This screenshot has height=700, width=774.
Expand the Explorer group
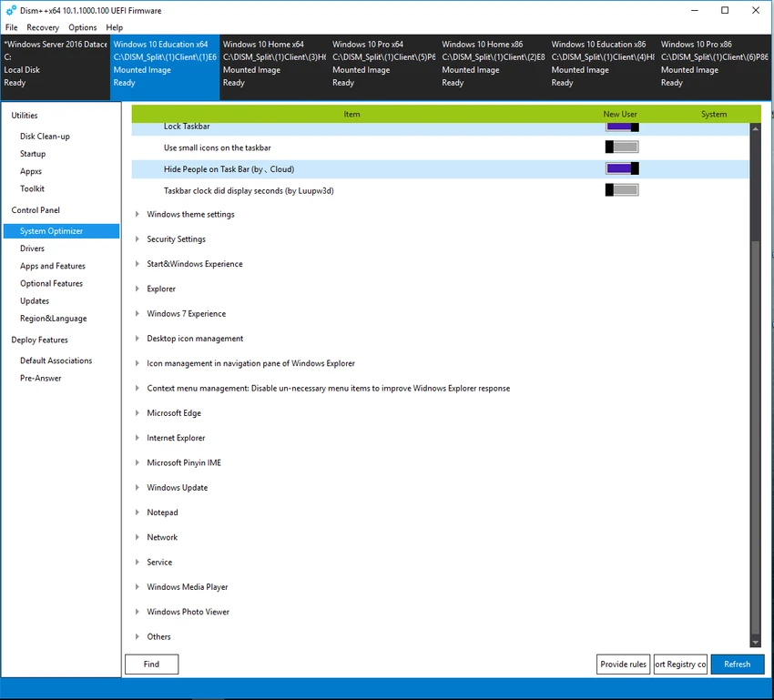click(137, 289)
